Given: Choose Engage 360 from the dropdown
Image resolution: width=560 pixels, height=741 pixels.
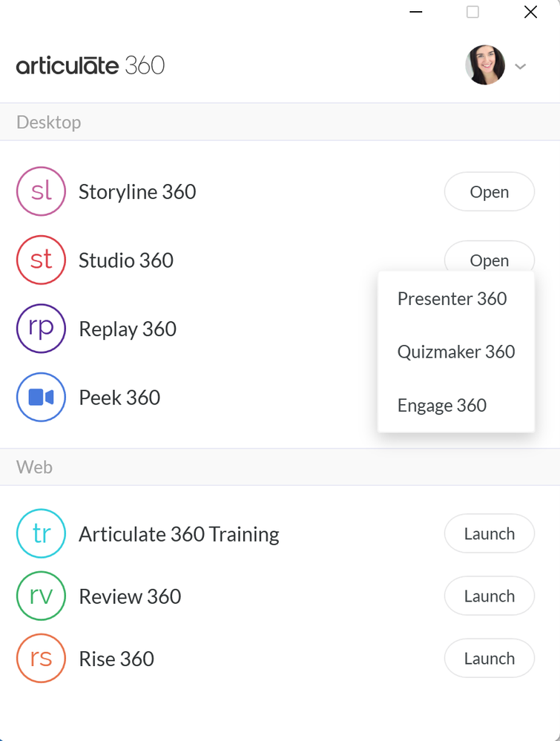Looking at the screenshot, I should [x=456, y=405].
